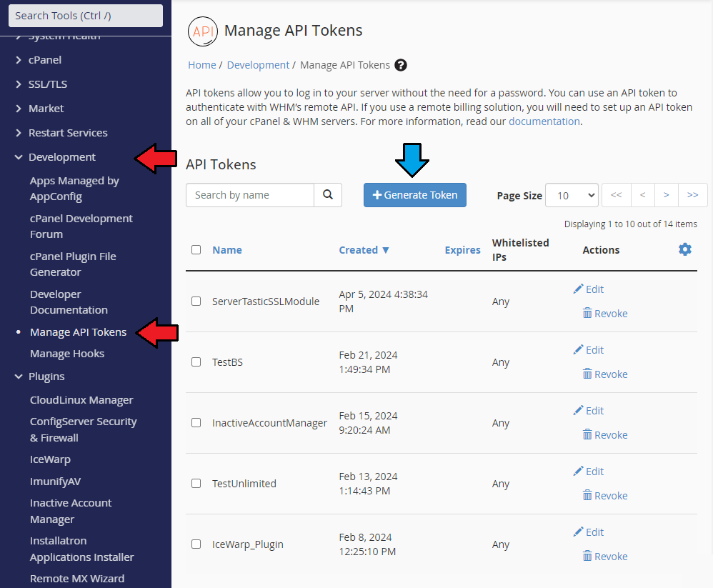This screenshot has height=588, width=713.
Task: Open ConfigServer Security & Firewall
Action: tap(83, 429)
